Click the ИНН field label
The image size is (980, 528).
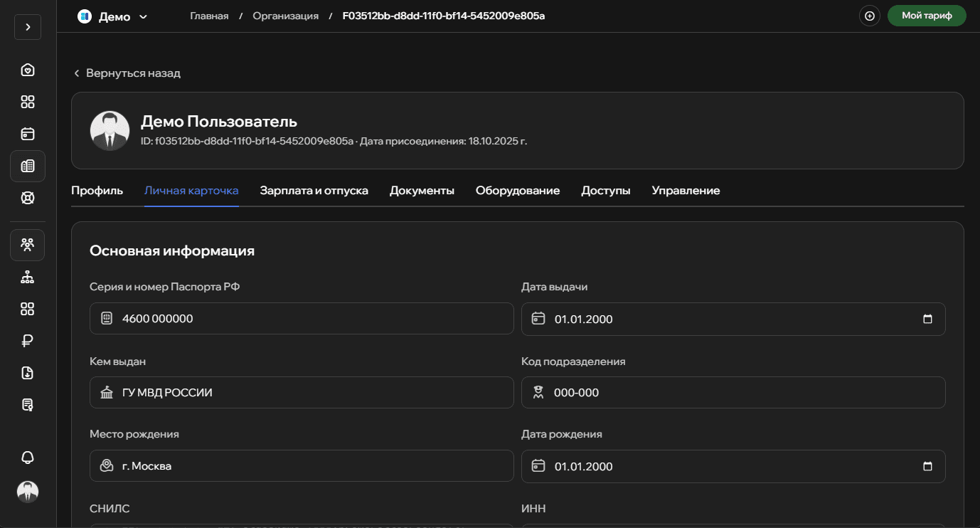tap(533, 509)
